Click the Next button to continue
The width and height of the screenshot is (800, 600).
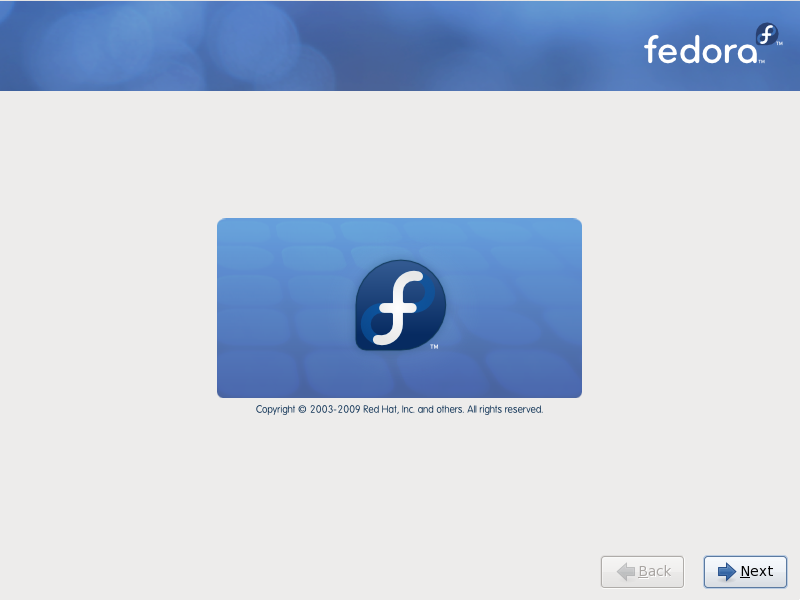[x=745, y=571]
